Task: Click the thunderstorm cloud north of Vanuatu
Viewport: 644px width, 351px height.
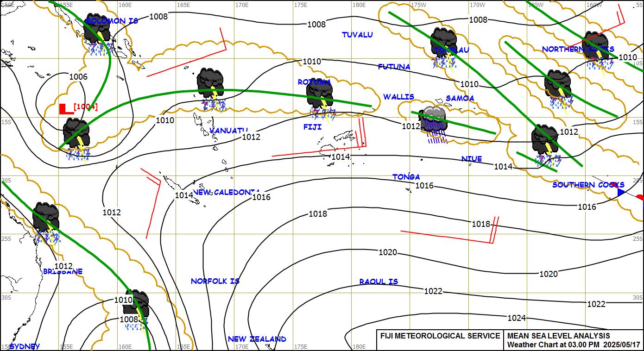Action: coord(211,89)
